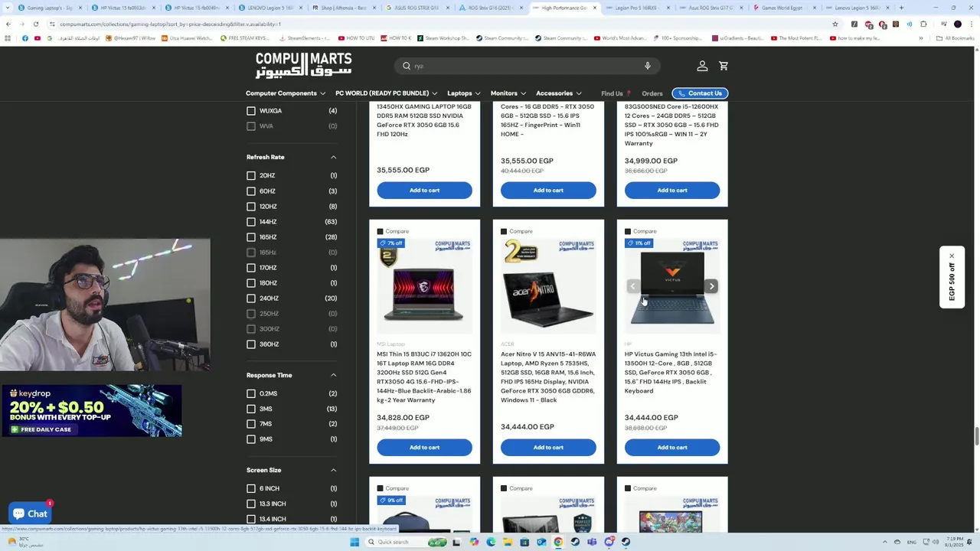
Task: Collapse the Refresh Rate filter section
Action: [333, 157]
